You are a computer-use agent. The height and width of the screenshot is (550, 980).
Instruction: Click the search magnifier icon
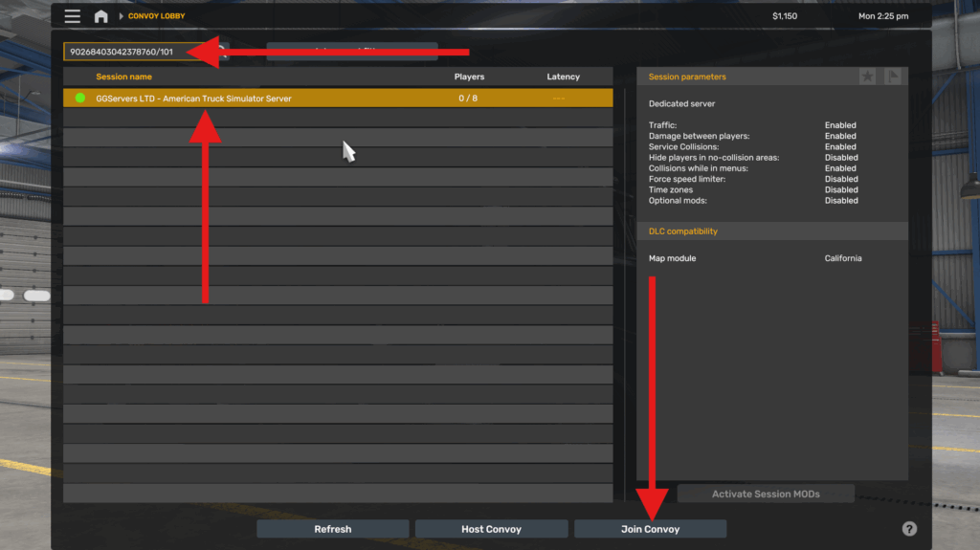coord(222,51)
